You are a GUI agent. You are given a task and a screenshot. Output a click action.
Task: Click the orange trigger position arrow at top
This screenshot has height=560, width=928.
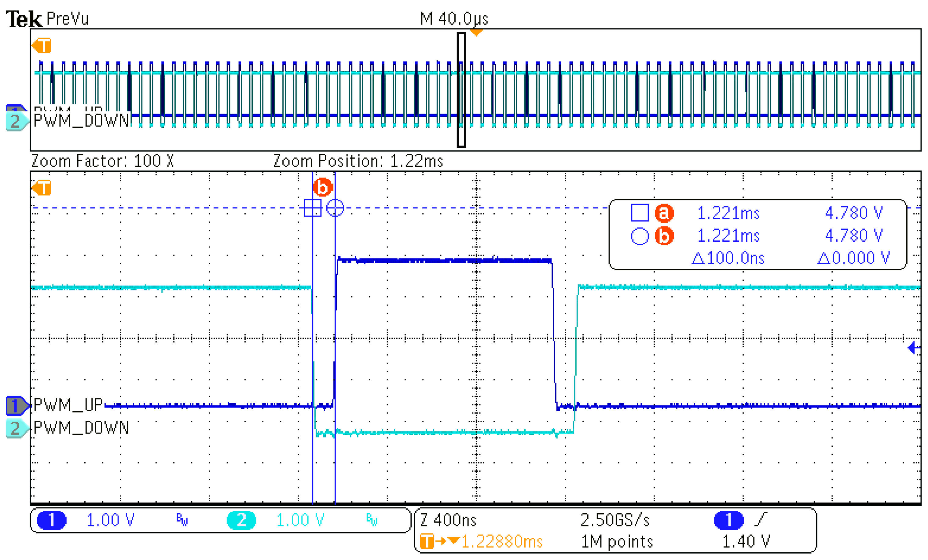click(x=476, y=33)
